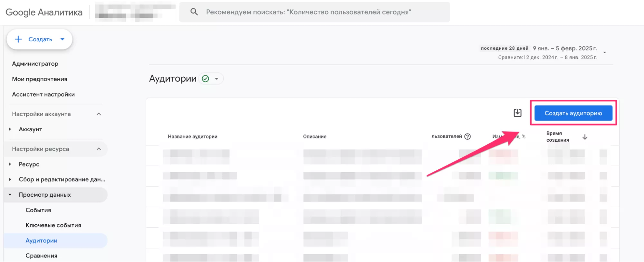Image resolution: width=644 pixels, height=262 pixels.
Task: Click the creation time sort arrow
Action: click(x=585, y=137)
